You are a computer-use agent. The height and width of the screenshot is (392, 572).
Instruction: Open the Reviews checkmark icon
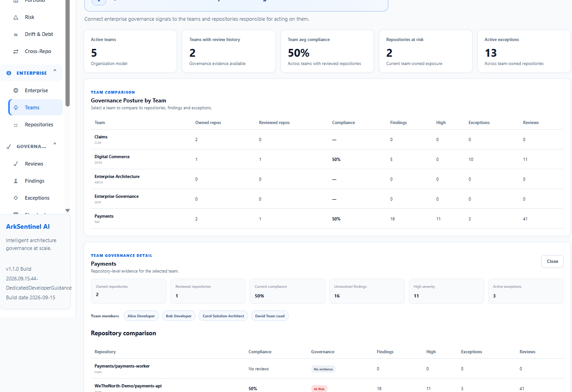coord(16,164)
